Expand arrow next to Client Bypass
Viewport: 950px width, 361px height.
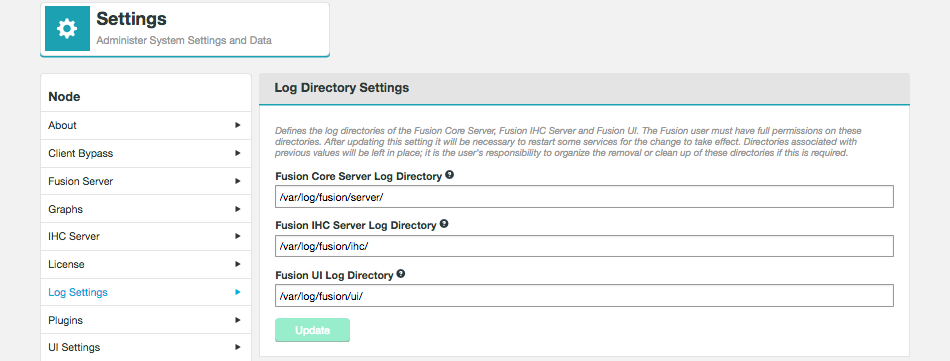(238, 153)
